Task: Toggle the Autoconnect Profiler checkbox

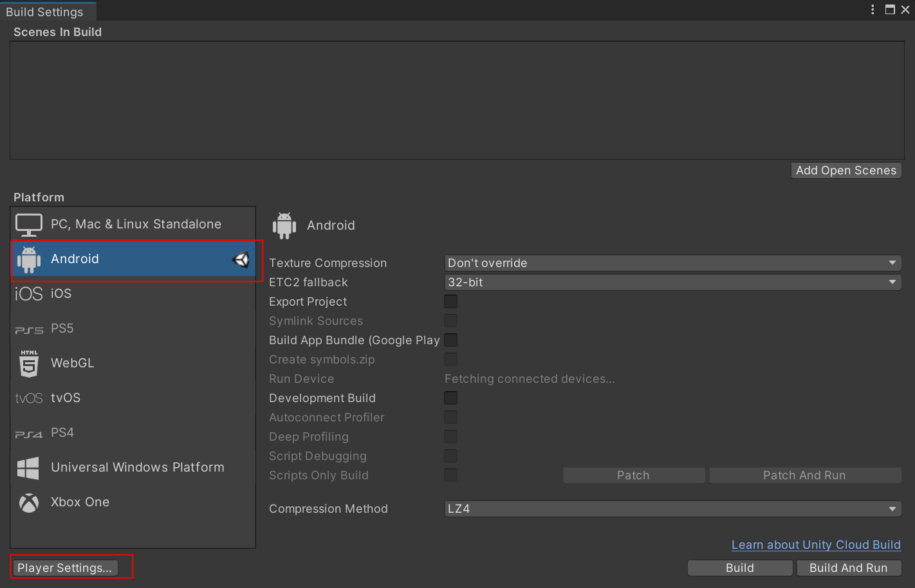Action: coord(451,418)
